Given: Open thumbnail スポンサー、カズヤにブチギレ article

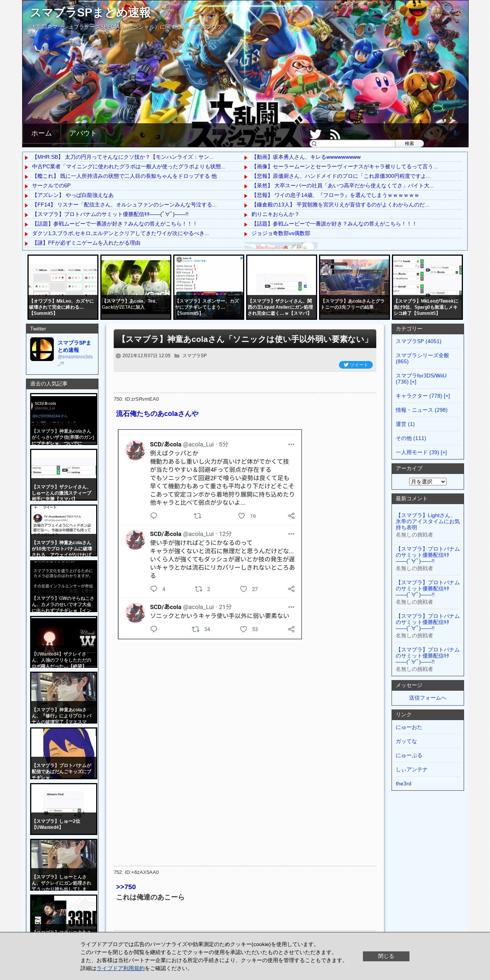Looking at the screenshot, I should point(209,287).
